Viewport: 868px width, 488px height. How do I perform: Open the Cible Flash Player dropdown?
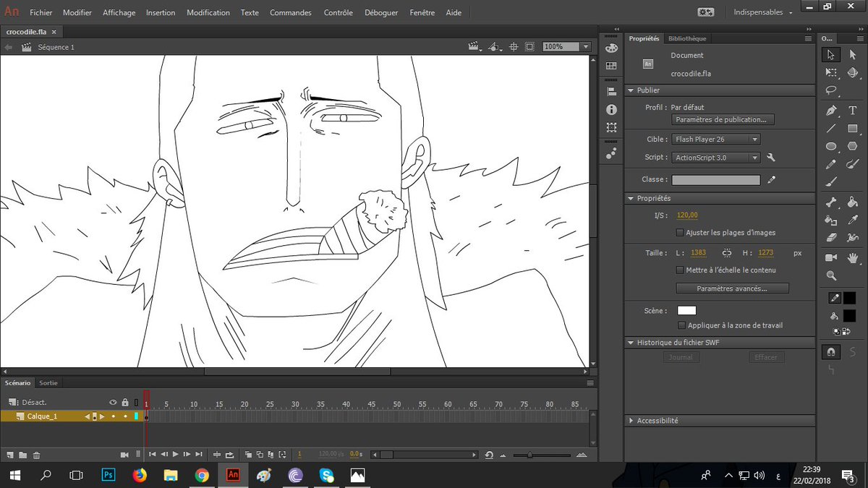pos(716,139)
